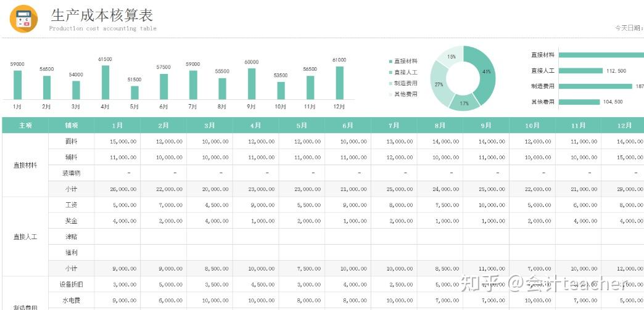Select 直接人工 小计 cell for 5月 7,500.00

302,269
